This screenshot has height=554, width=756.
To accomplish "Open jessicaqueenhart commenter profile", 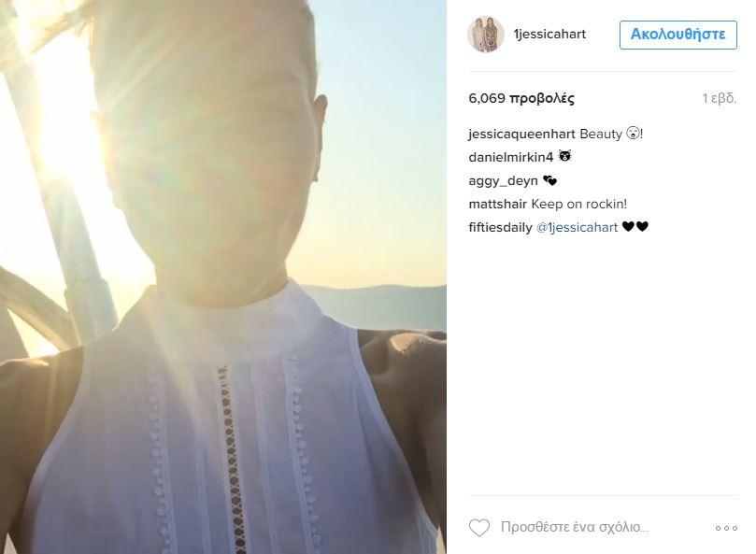I will pos(521,134).
